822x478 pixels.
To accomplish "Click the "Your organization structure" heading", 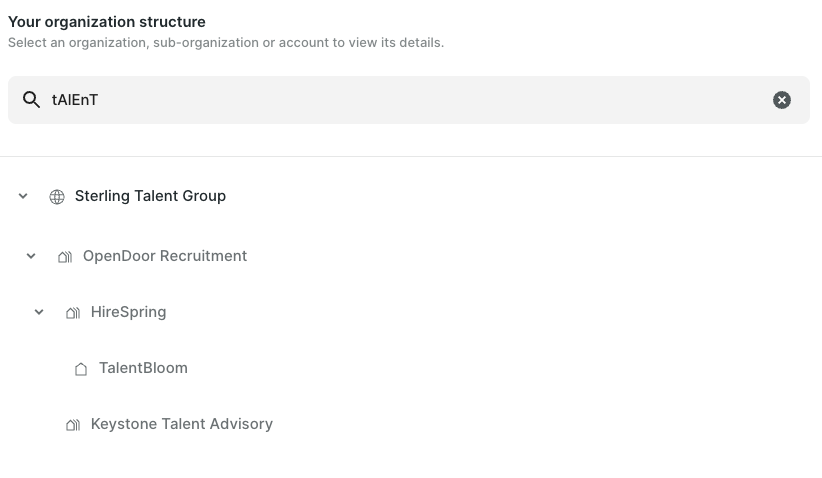I will point(107,22).
